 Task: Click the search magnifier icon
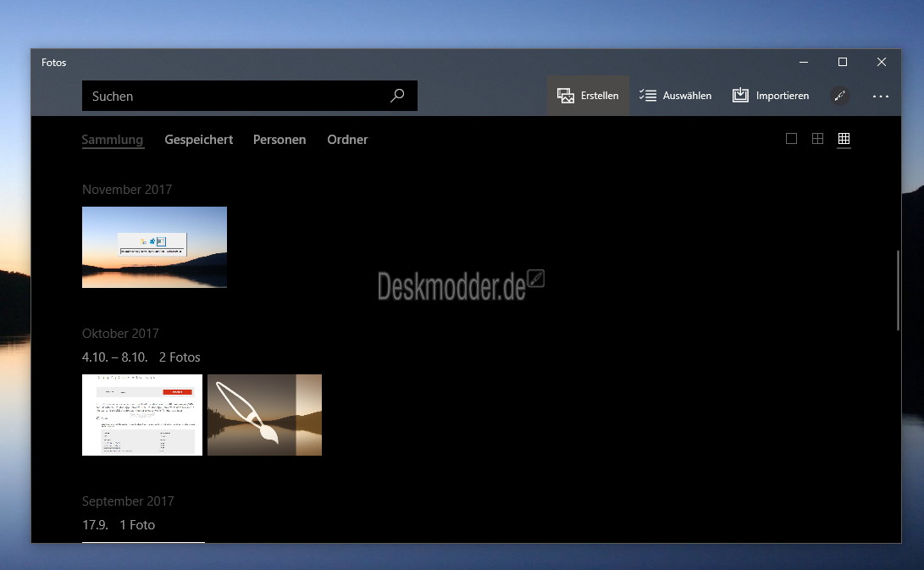pos(397,96)
